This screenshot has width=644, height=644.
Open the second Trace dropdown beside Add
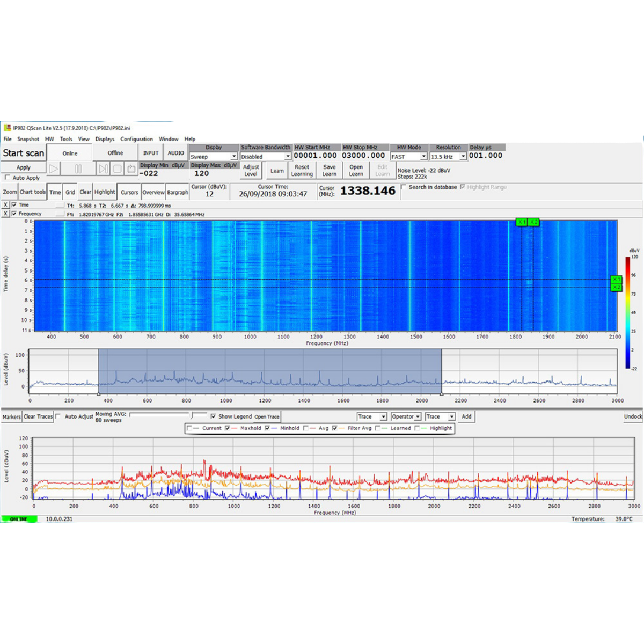tap(440, 416)
